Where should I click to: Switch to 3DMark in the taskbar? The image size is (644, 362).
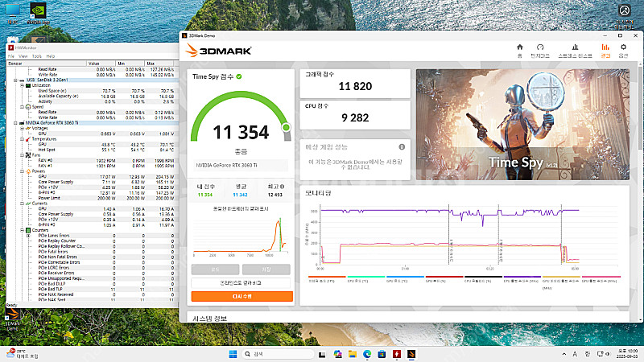[x=411, y=354]
